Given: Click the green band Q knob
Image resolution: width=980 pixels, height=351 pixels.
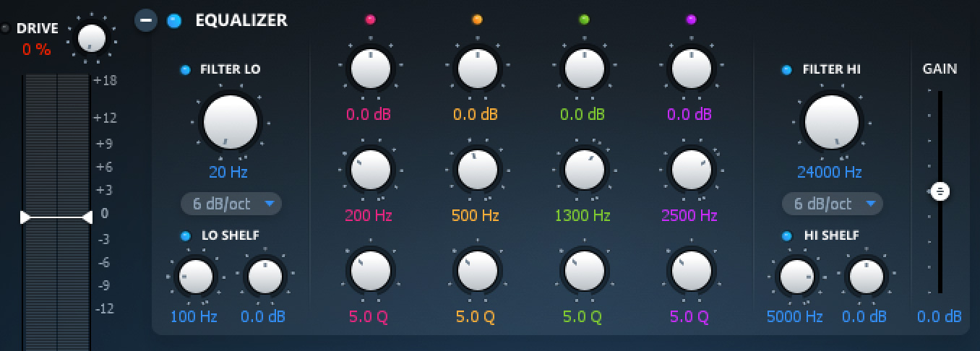Looking at the screenshot, I should point(585,270).
